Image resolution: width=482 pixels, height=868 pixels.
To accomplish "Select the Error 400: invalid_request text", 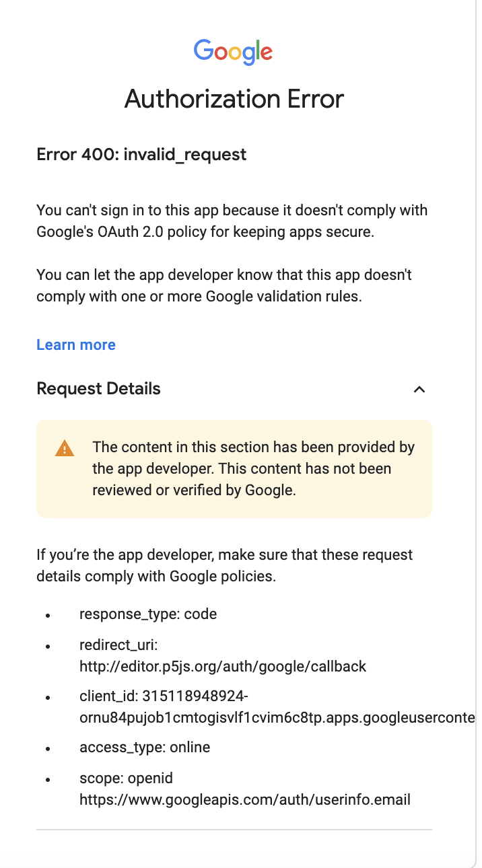I will pyautogui.click(x=141, y=154).
